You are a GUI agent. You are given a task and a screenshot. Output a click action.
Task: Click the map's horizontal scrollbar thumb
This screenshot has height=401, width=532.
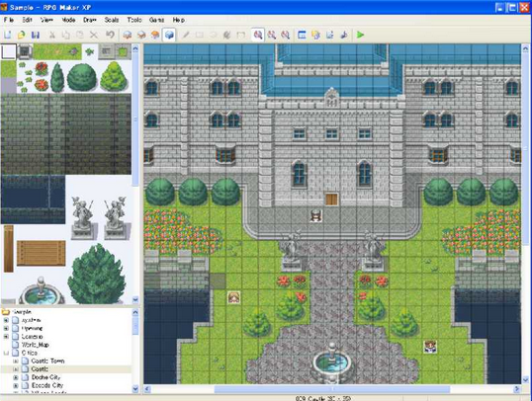[332, 389]
